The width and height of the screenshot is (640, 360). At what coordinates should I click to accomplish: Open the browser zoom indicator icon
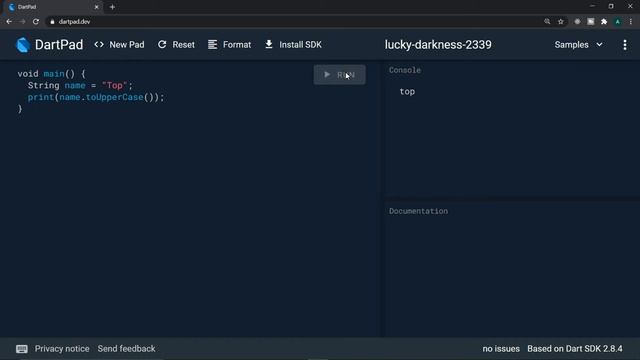click(x=547, y=22)
